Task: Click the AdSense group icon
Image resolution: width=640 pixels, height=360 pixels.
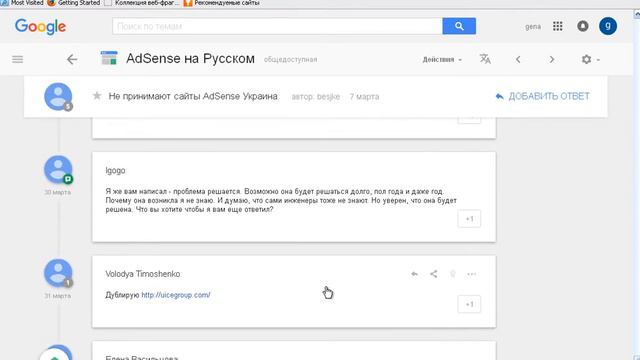Action: (109, 58)
